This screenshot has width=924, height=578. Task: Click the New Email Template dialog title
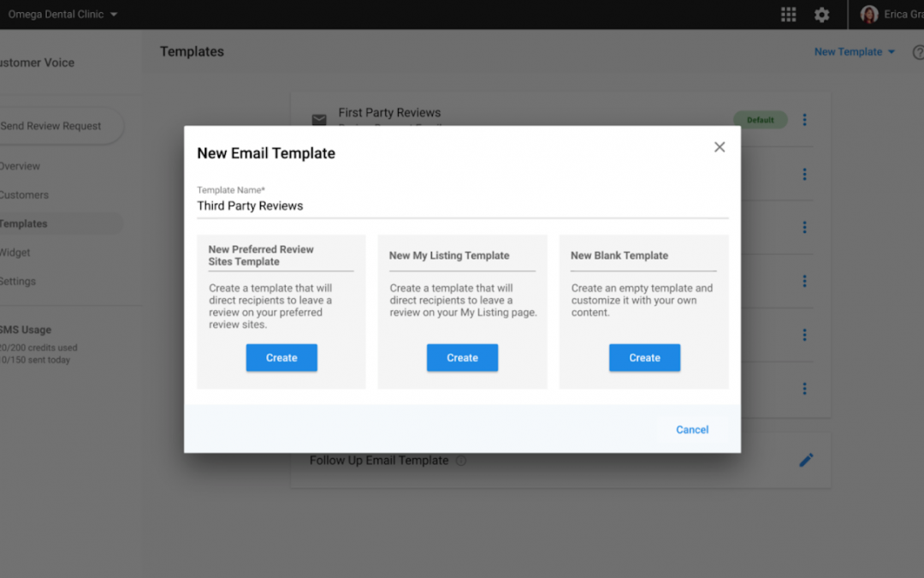266,153
